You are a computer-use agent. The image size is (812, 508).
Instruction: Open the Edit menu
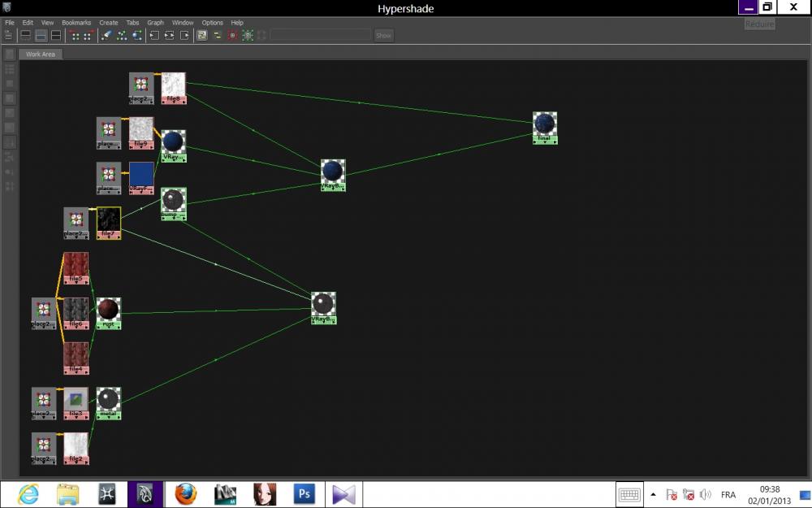click(28, 23)
